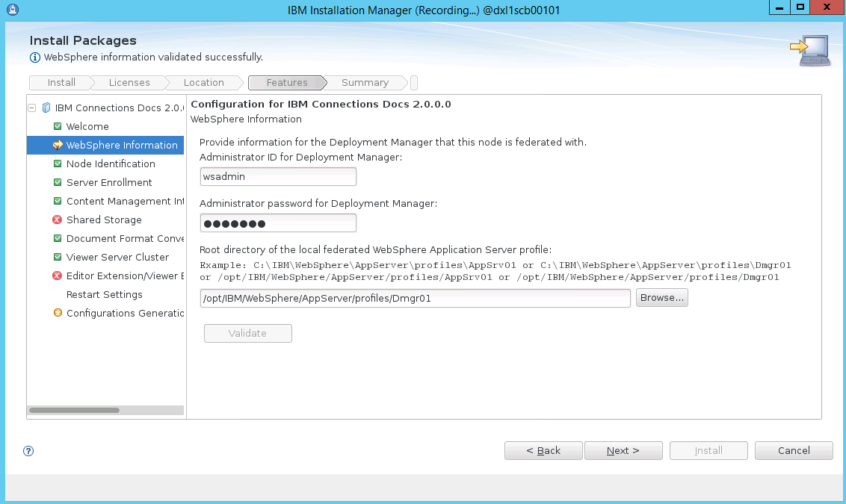The height and width of the screenshot is (504, 846).
Task: Open Server Enrollment settings
Action: tap(109, 182)
